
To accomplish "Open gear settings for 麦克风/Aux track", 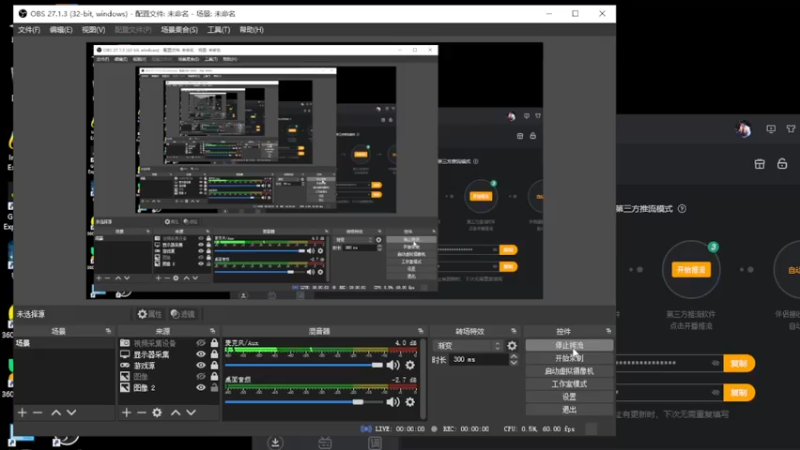I will tap(410, 365).
